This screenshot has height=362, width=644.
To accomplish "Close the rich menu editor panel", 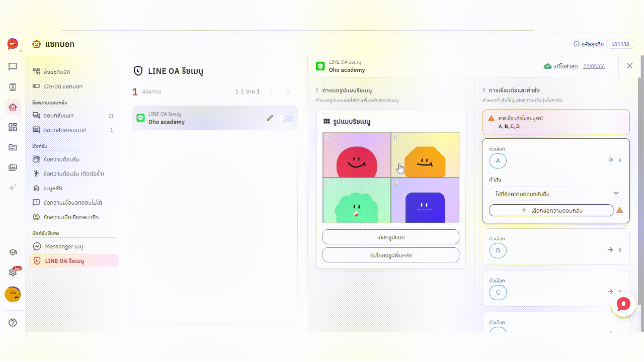I will tap(629, 66).
